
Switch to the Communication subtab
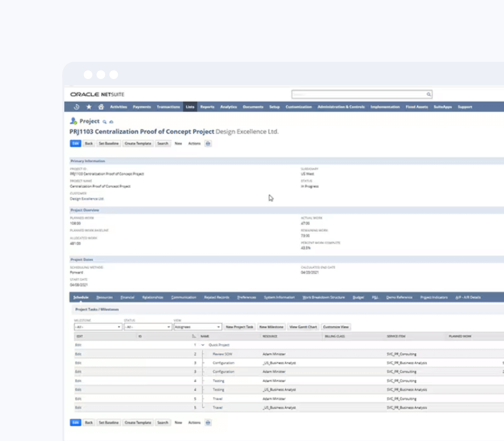pyautogui.click(x=184, y=297)
